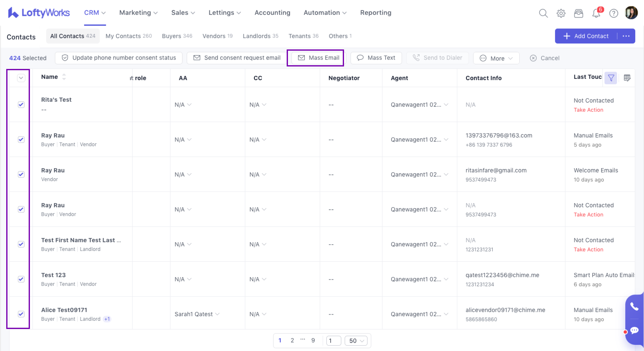Click the Mass Email button
This screenshot has height=351, width=644.
[x=318, y=58]
